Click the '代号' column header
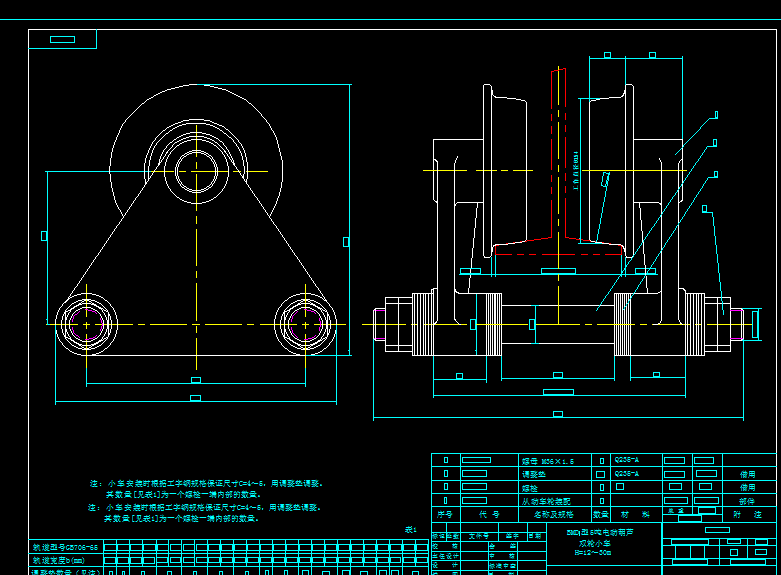The image size is (781, 575). pos(489,515)
